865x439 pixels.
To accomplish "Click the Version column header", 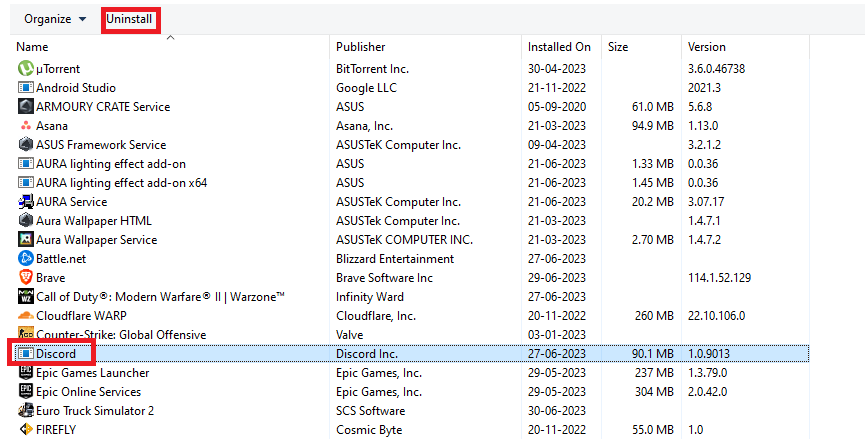I will 707,47.
